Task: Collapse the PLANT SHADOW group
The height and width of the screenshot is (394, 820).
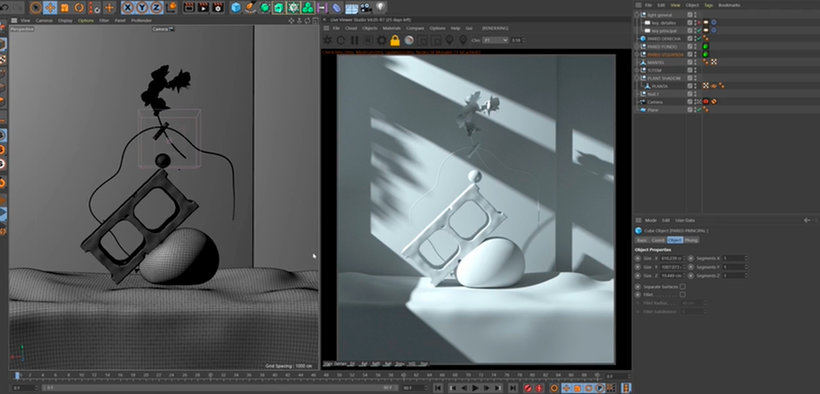Action: coord(636,78)
